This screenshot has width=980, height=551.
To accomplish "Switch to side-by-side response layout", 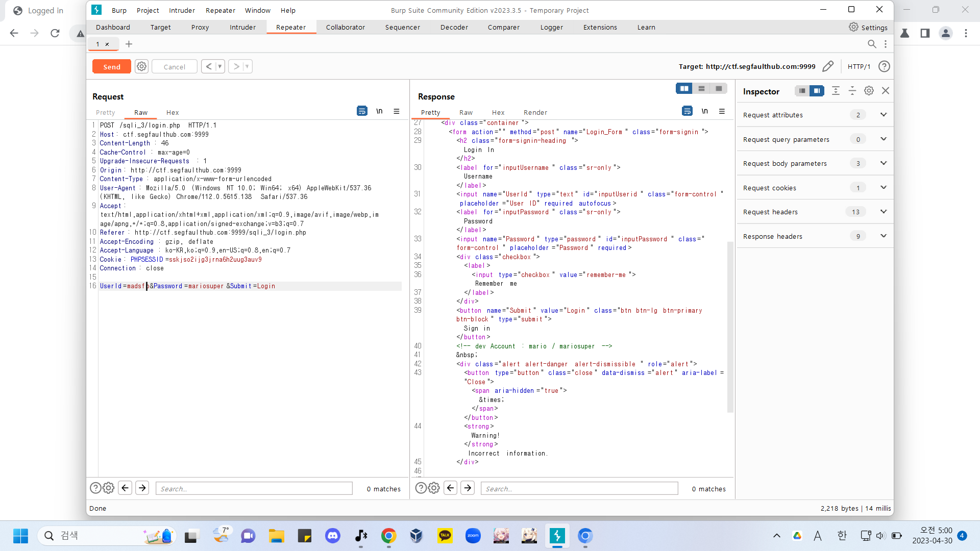I will pos(684,89).
